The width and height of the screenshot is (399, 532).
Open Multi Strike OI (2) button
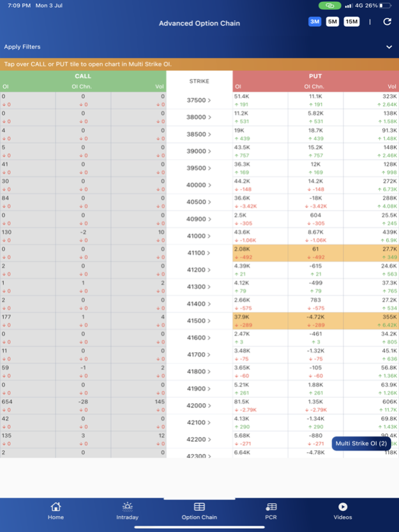(361, 443)
